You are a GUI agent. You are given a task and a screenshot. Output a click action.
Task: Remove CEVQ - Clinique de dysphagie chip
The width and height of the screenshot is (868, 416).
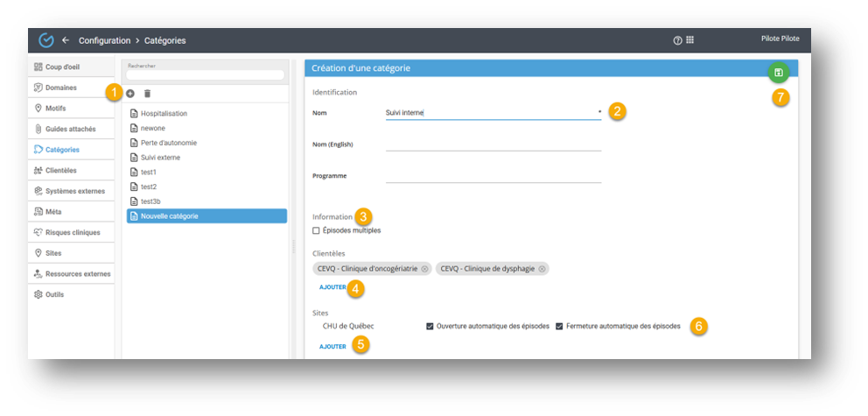tap(542, 269)
